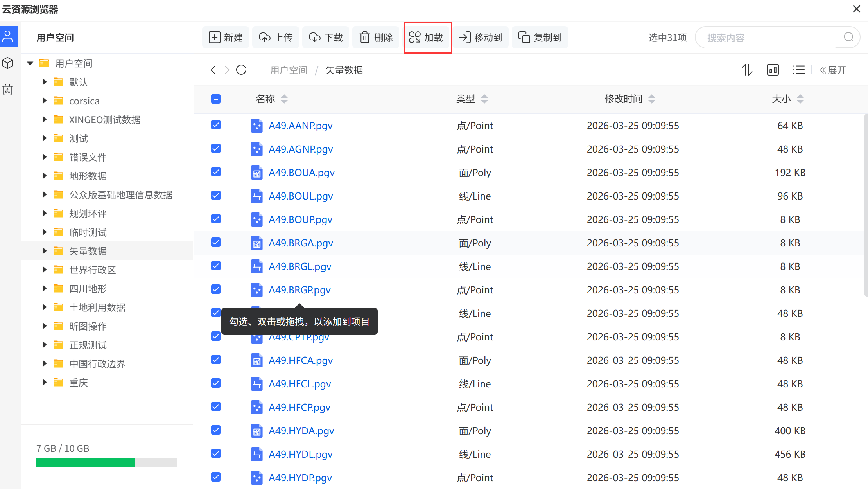Click the A49.BOUA.pgv polygon file icon
Viewport: 868px width, 489px height.
coord(256,173)
